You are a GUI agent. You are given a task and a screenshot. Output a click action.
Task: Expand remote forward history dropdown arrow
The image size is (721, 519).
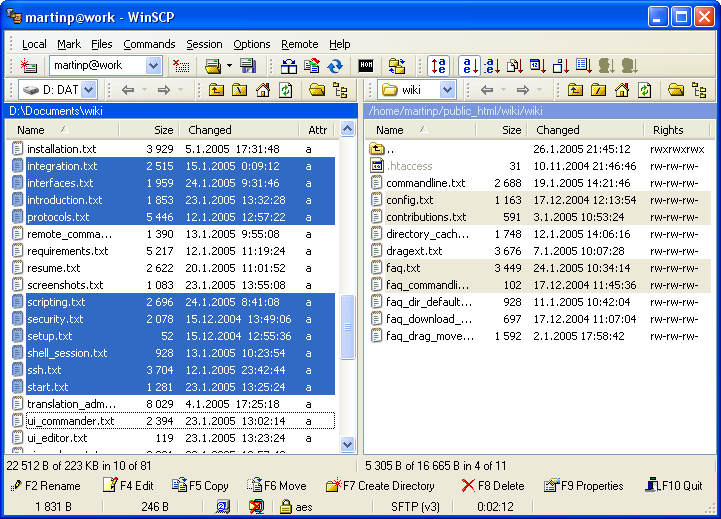[539, 90]
